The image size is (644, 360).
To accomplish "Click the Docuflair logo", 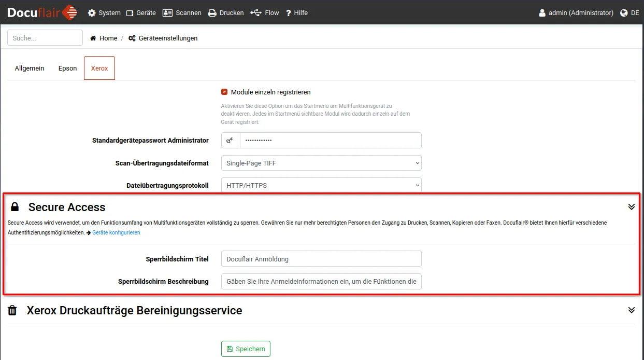I will pos(42,12).
